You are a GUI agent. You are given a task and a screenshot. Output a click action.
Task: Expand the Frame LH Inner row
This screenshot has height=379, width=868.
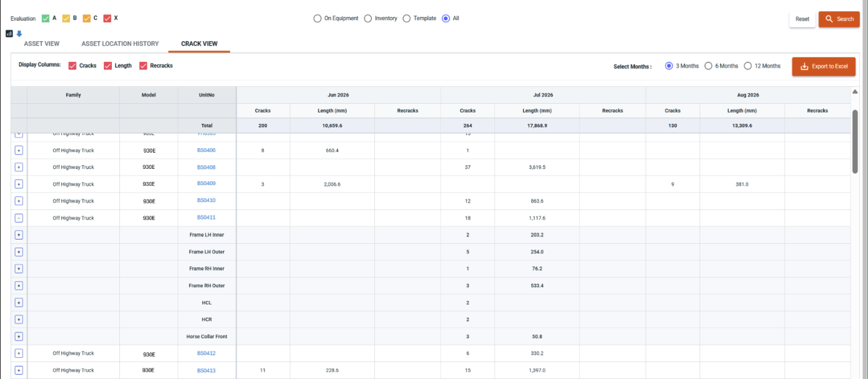(19, 235)
